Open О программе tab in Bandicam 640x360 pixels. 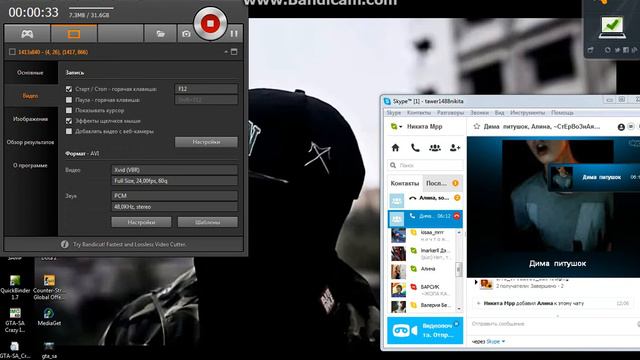(x=31, y=165)
